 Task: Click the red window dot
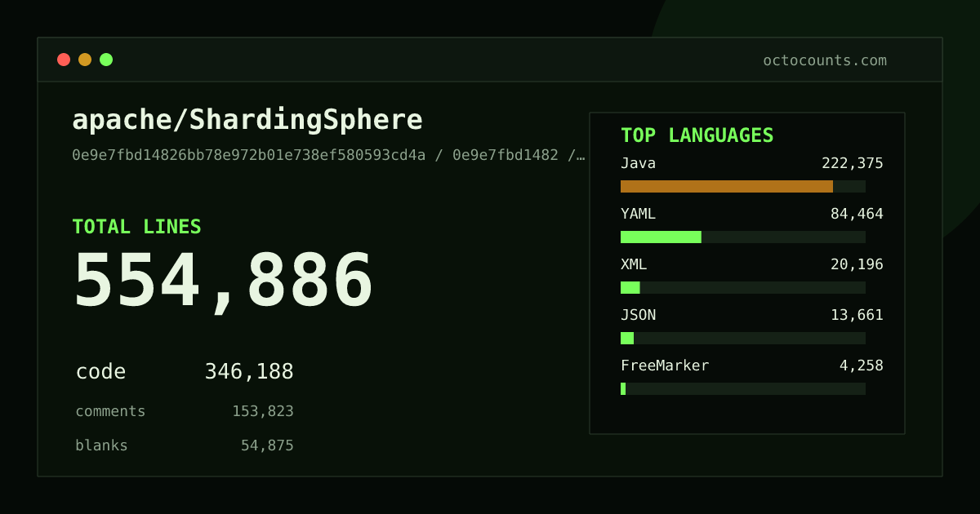coord(64,60)
